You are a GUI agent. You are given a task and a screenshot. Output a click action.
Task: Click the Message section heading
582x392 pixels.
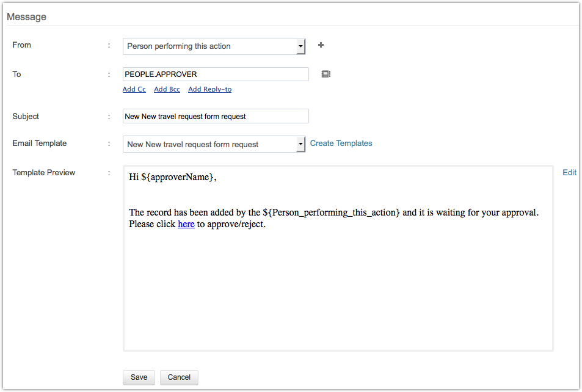click(26, 16)
